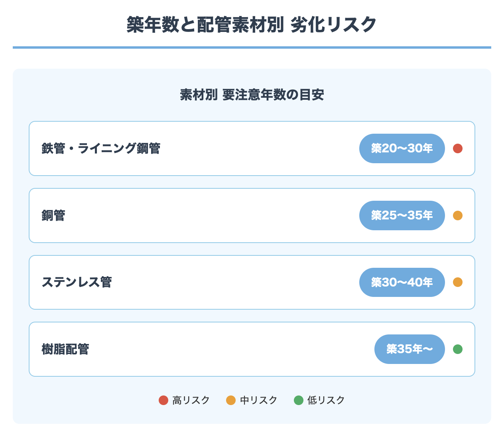This screenshot has height=431, width=504.
Task: Click the ステンレス管 material label
Action: 77,282
